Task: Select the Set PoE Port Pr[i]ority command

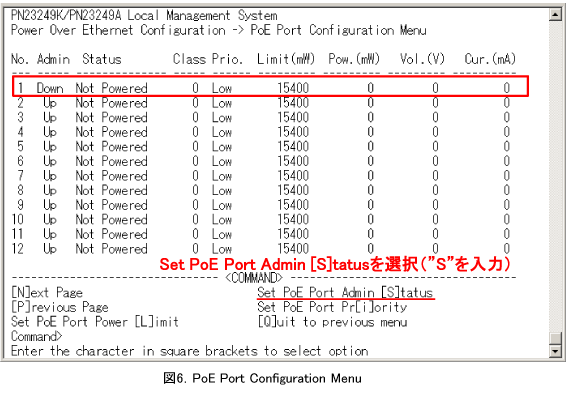Action: coord(332,307)
